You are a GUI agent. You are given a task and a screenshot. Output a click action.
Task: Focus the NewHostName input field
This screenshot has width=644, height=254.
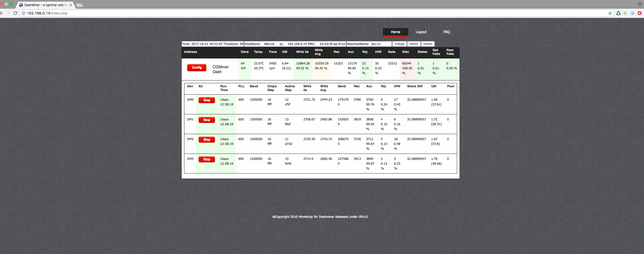381,44
